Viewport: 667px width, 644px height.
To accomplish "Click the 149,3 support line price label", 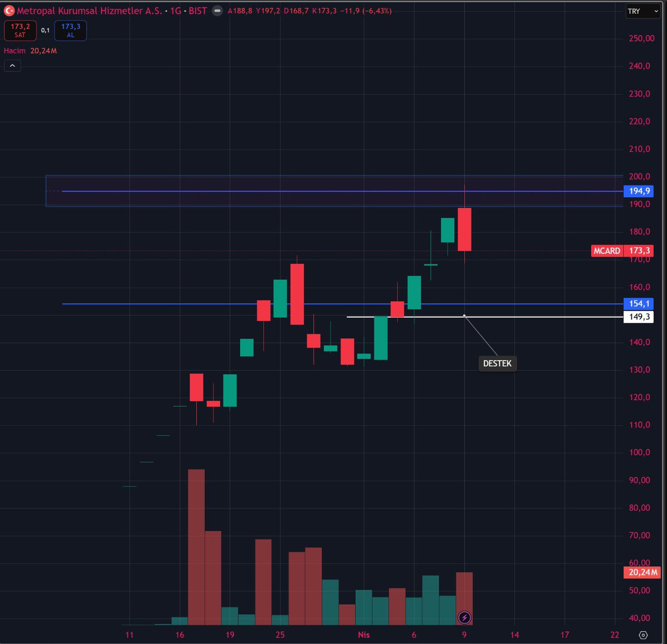I will [x=639, y=317].
